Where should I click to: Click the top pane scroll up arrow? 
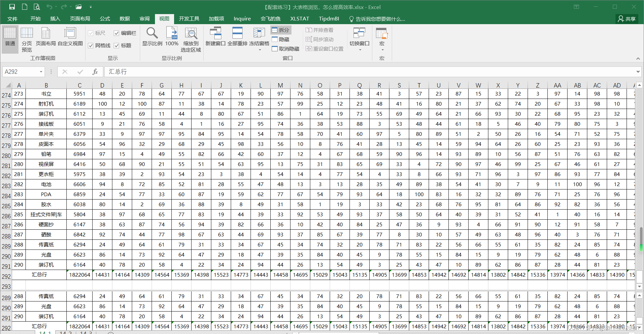pos(639,85)
